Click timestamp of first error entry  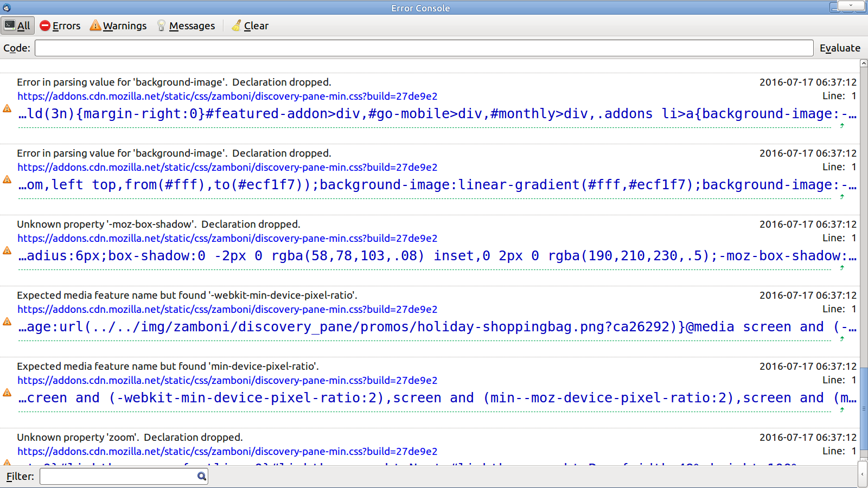(808, 82)
